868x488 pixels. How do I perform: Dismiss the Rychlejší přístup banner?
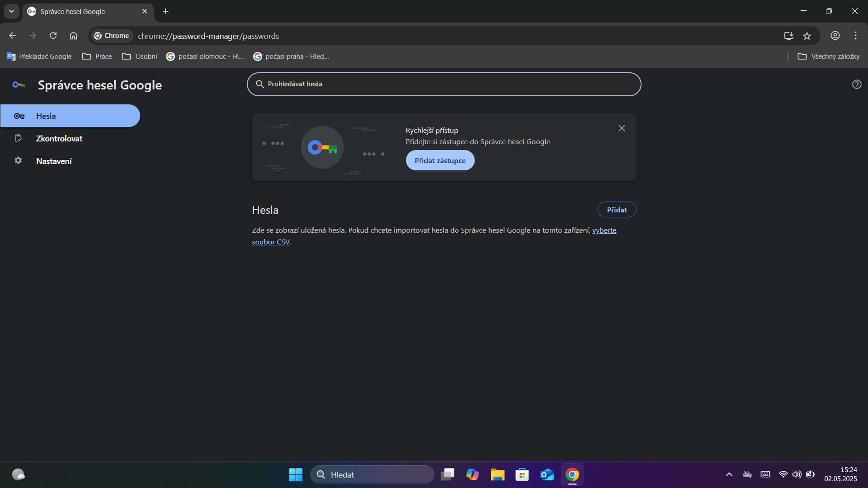pos(621,128)
